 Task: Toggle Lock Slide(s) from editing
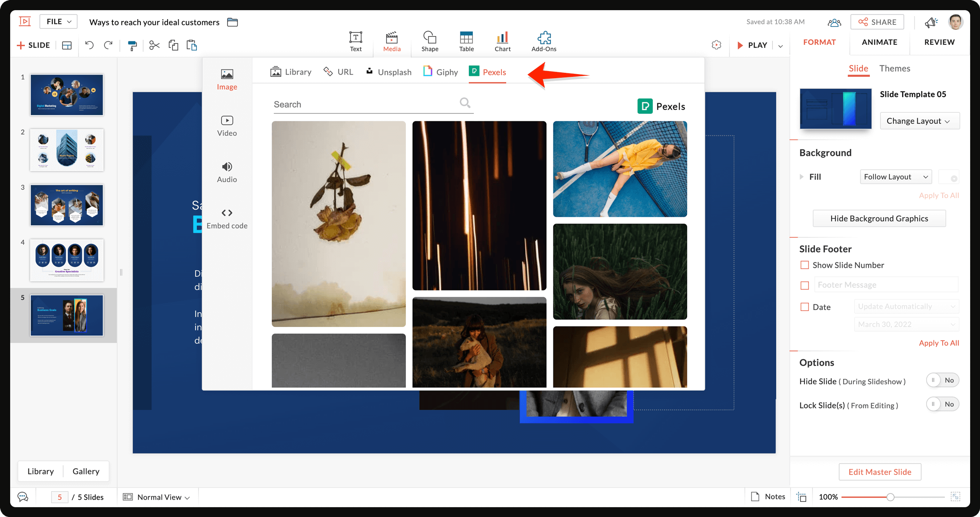click(942, 404)
